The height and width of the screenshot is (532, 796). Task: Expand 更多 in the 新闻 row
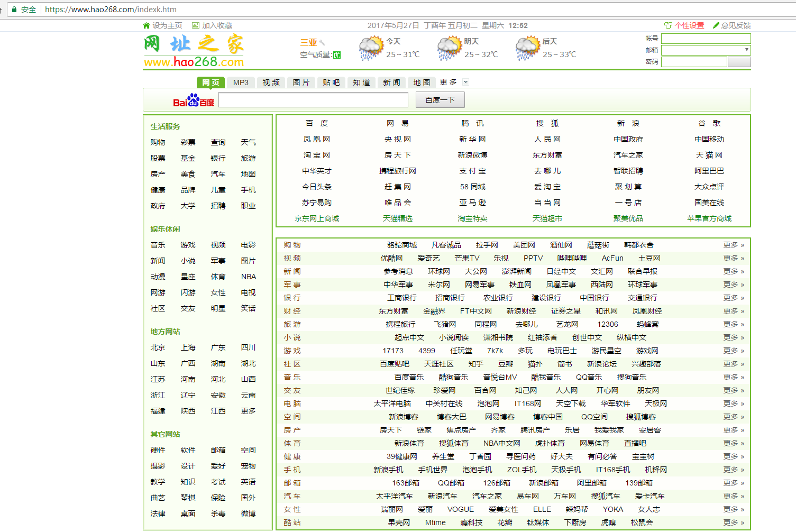point(734,271)
